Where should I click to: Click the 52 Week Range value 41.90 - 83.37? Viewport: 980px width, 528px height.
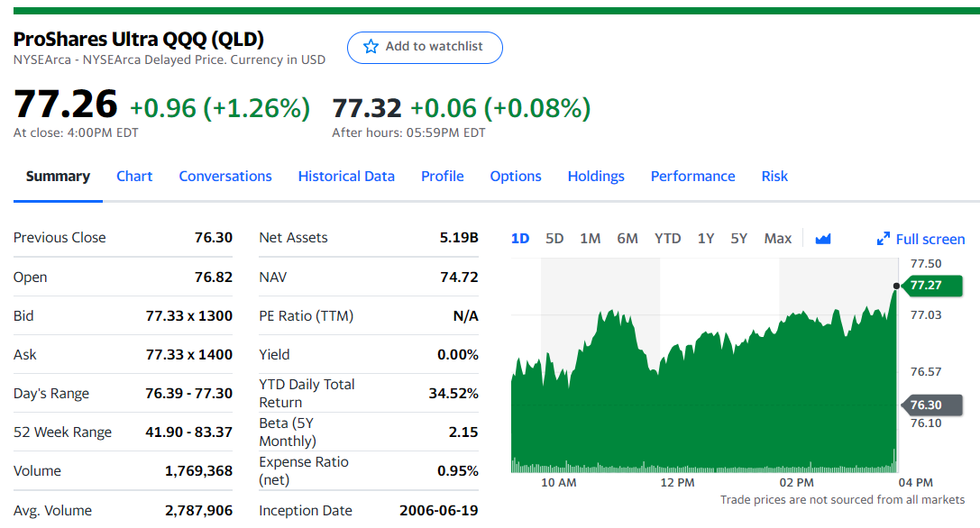point(188,432)
